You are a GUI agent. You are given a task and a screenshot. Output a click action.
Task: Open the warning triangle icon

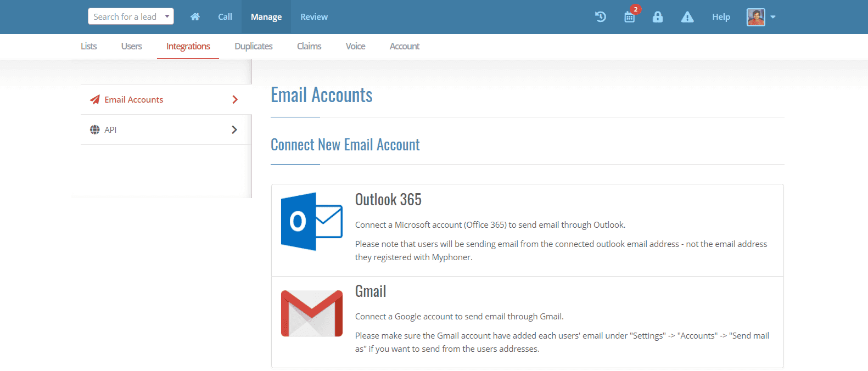[x=687, y=17]
